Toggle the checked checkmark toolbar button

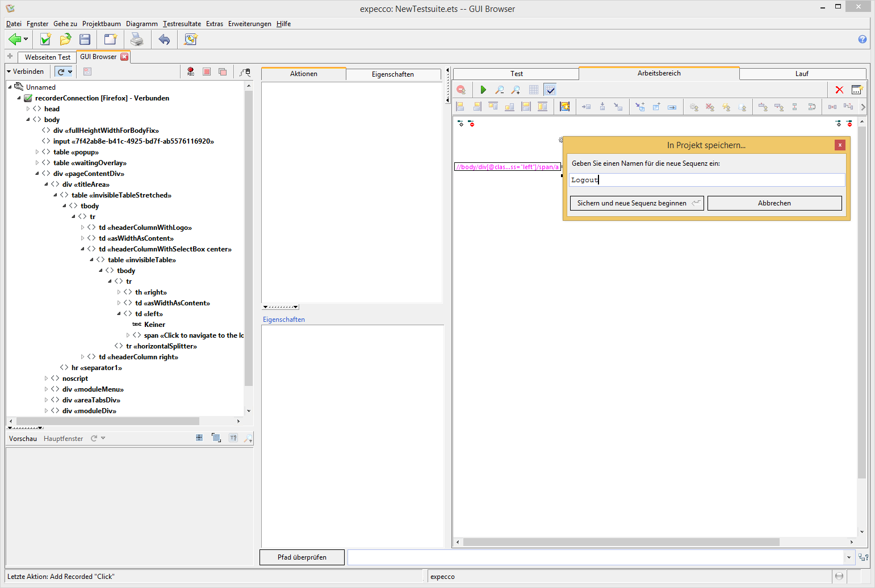tap(550, 90)
